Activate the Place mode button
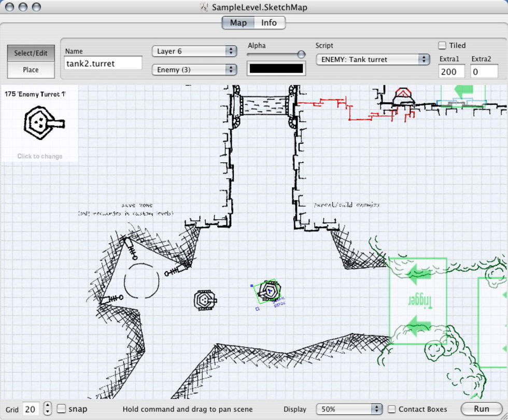The height and width of the screenshot is (420, 508). tap(31, 70)
